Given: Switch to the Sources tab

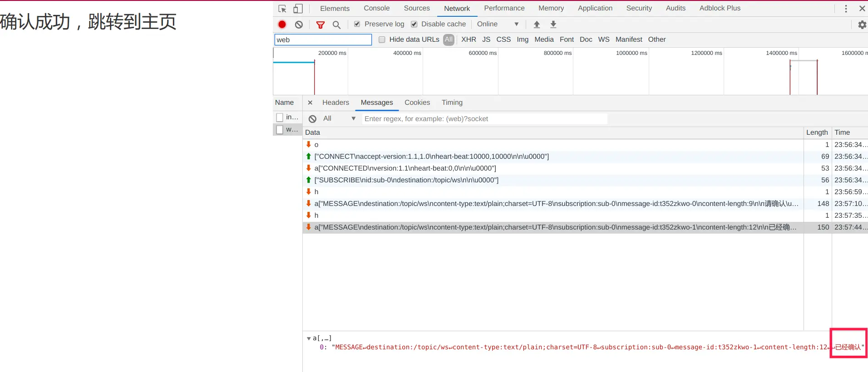Looking at the screenshot, I should pos(417,8).
